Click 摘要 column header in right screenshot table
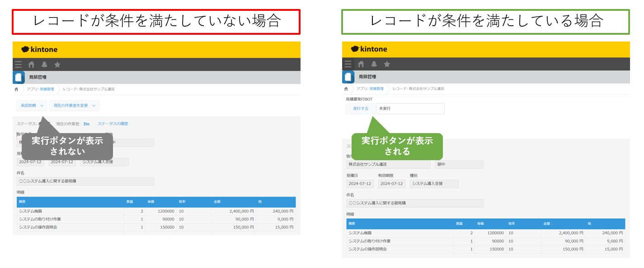Image resolution: width=644 pixels, height=268 pixels. pyautogui.click(x=400, y=224)
